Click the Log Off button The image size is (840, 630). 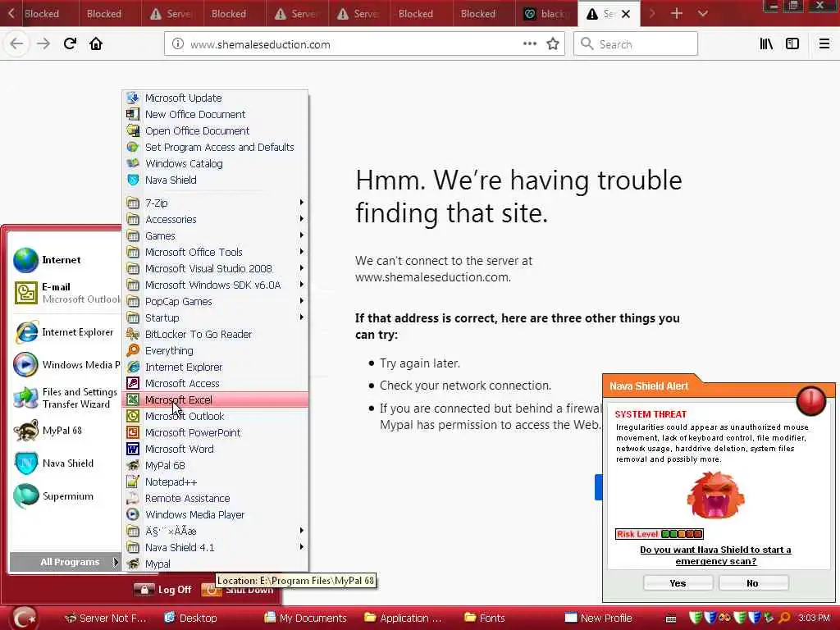163,589
